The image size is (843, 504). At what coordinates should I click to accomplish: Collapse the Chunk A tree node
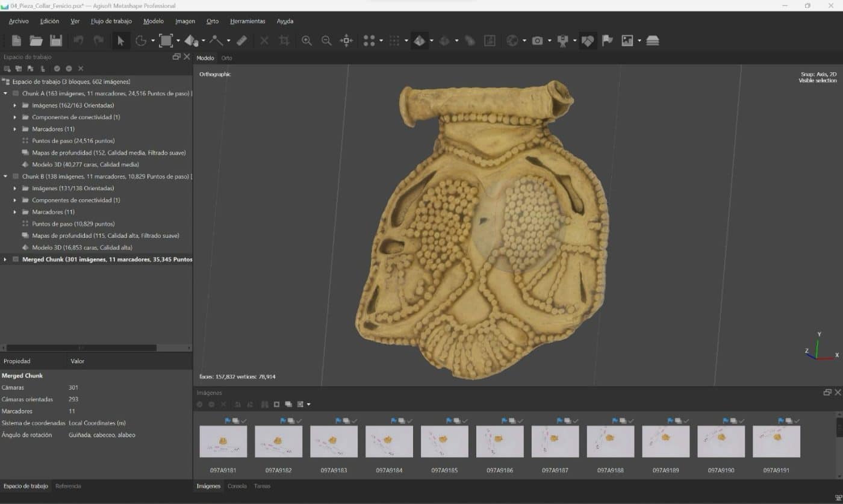(x=6, y=93)
